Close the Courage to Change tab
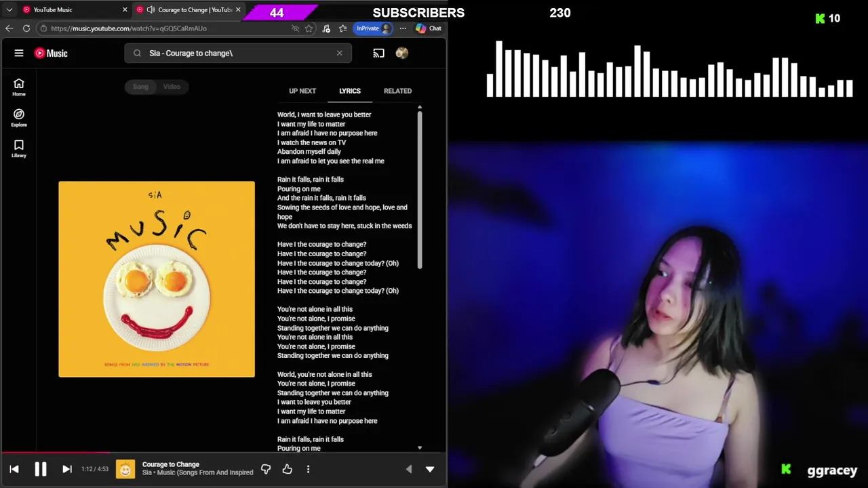 (238, 9)
